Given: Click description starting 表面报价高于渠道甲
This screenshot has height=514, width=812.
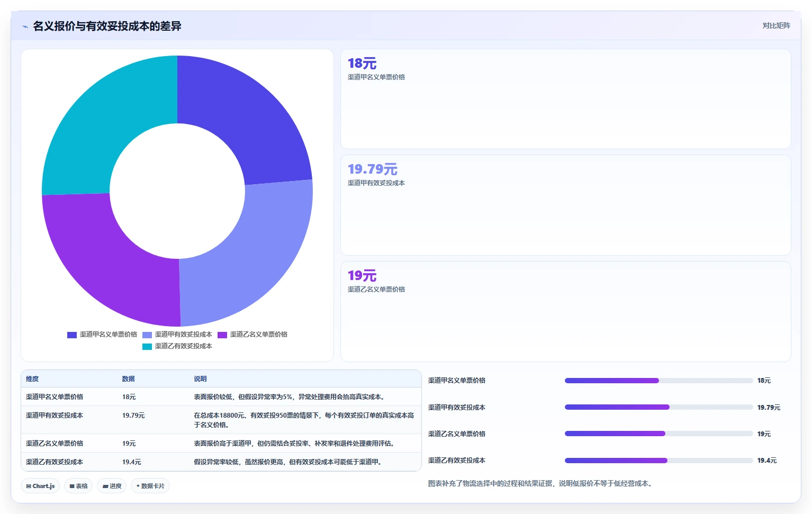Looking at the screenshot, I should [294, 444].
